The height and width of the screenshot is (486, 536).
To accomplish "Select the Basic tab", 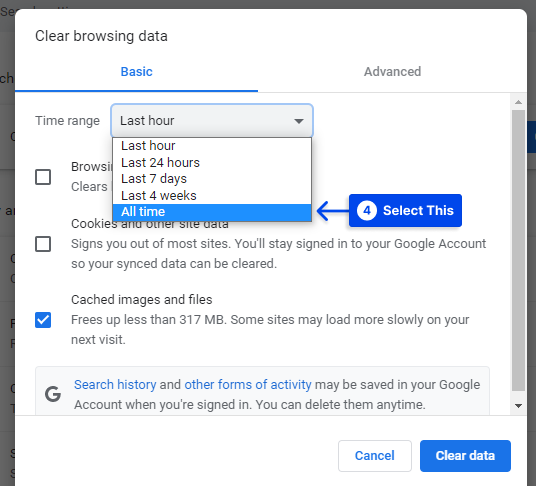I will point(136,72).
